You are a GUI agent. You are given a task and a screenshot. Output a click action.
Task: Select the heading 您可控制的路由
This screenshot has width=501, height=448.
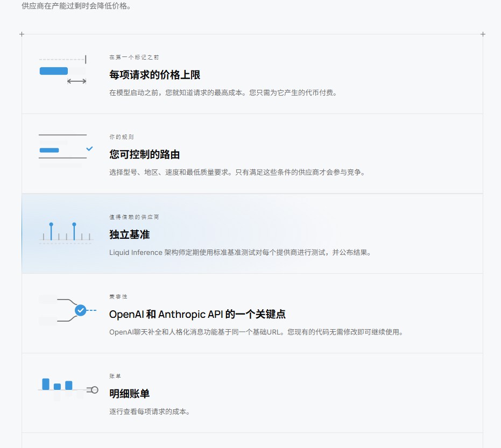pos(144,154)
